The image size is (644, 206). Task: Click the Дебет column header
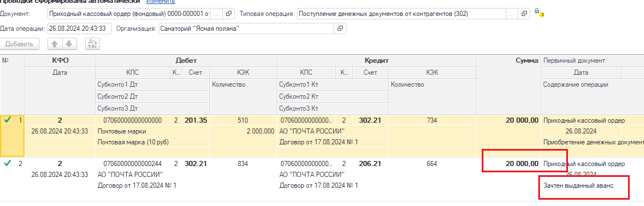(186, 60)
